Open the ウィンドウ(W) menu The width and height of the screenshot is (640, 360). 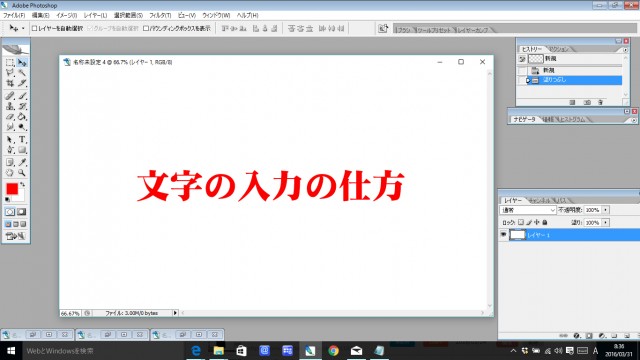[x=216, y=15]
